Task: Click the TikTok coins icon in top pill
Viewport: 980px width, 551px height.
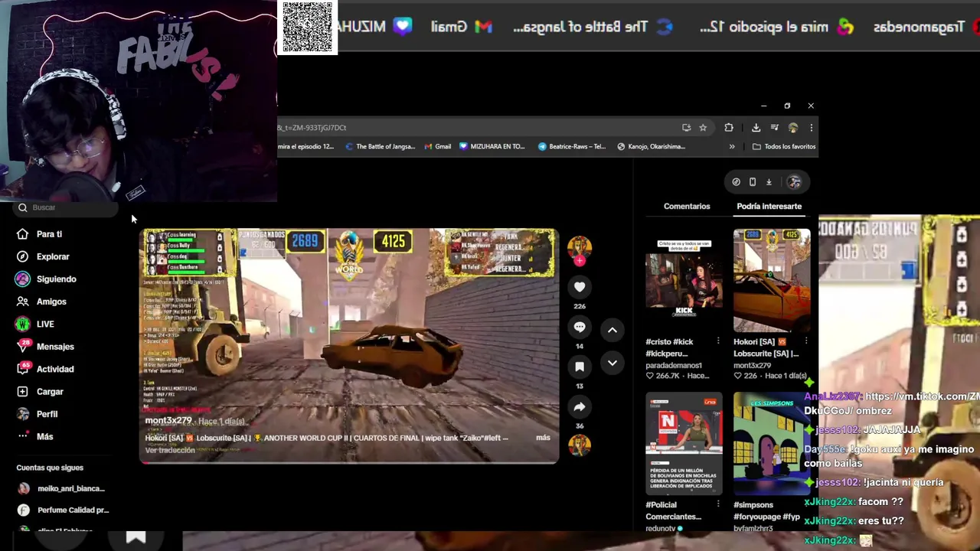Action: click(x=736, y=182)
